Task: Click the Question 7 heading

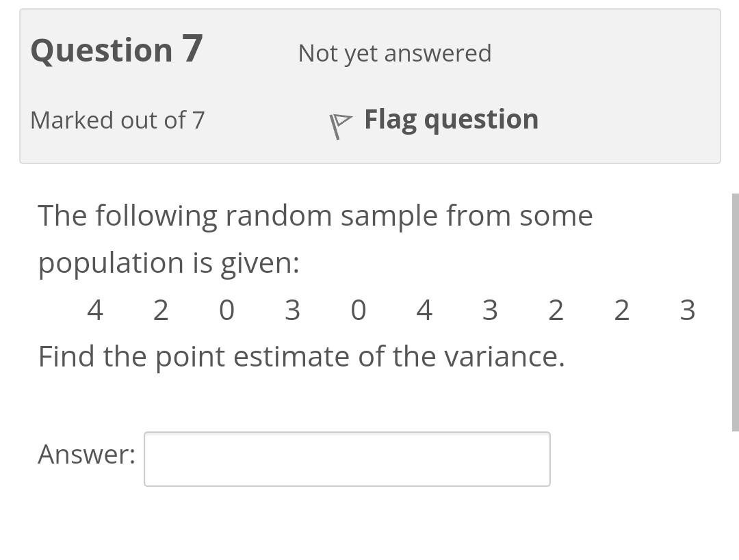Action: pos(115,48)
